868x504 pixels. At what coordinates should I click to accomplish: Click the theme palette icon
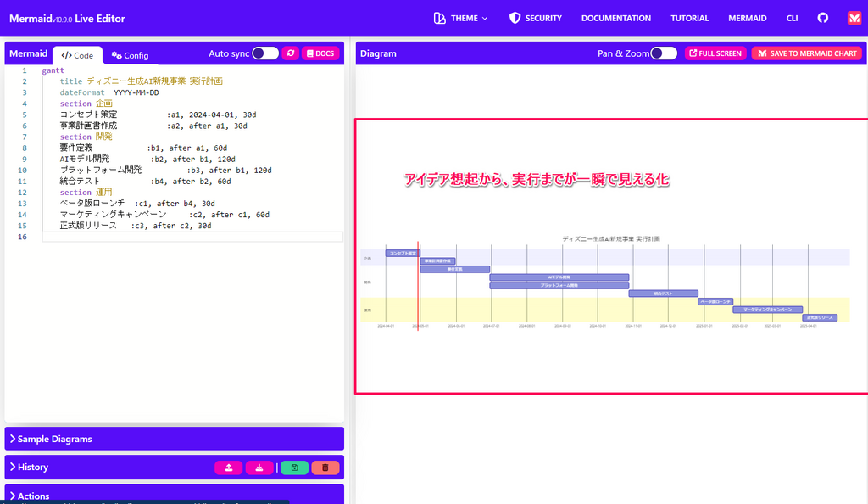click(440, 19)
